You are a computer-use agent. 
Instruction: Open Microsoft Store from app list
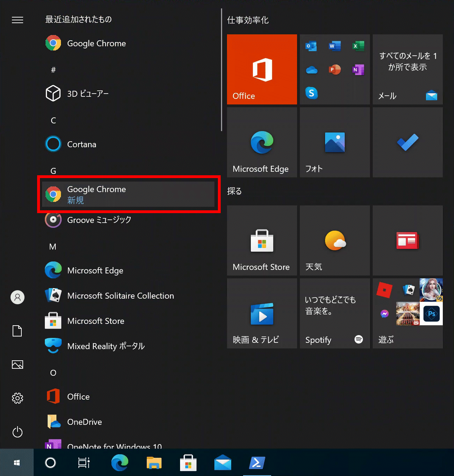click(x=128, y=321)
